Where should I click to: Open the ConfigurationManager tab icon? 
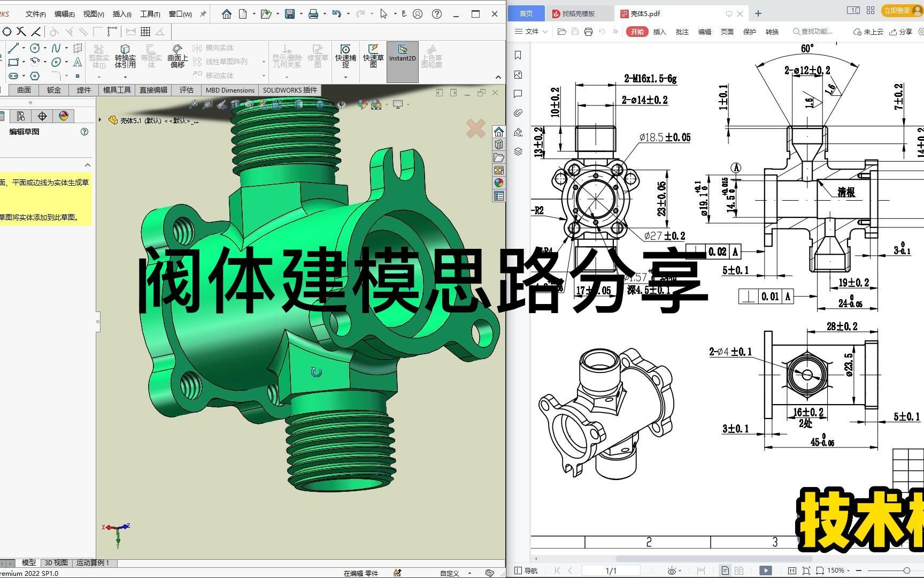click(21, 116)
